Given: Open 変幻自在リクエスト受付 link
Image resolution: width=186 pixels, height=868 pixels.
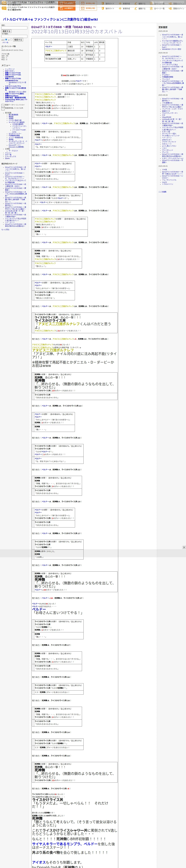Looking at the screenshot, I should click(17, 92).
